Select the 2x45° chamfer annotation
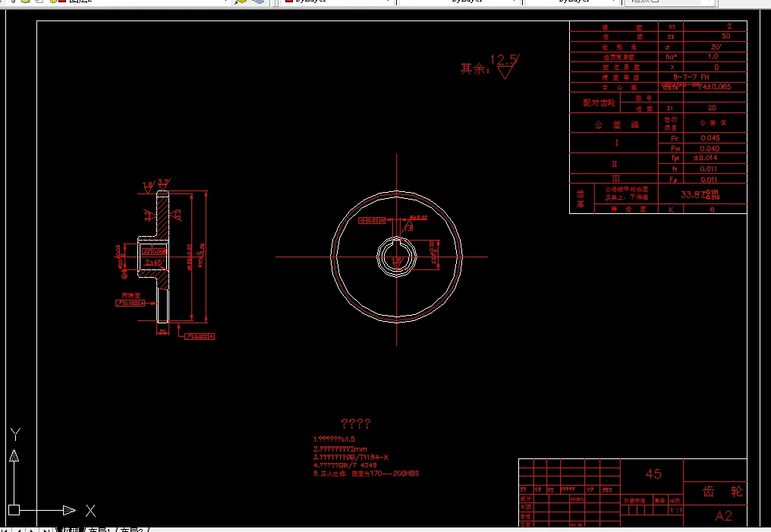Viewport: 771px width, 532px height. click(154, 263)
